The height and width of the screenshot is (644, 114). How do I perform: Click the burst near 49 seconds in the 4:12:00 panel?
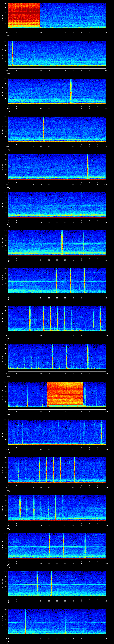[88, 356]
